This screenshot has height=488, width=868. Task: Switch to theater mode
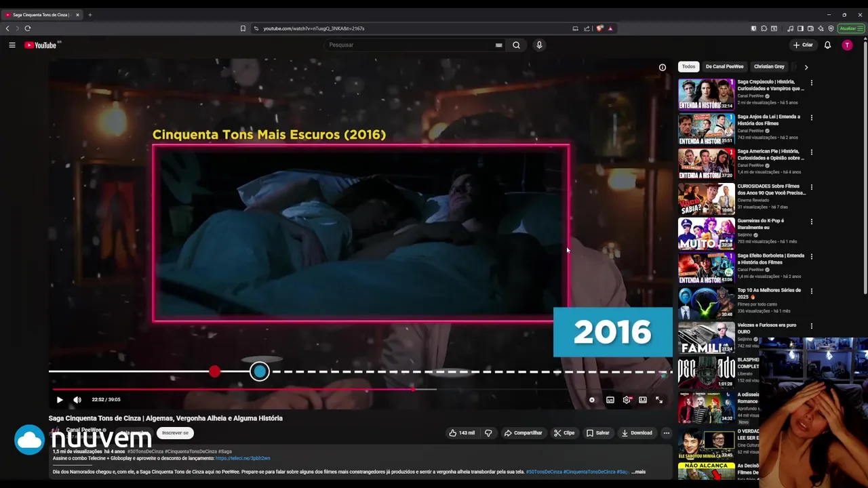click(x=643, y=400)
